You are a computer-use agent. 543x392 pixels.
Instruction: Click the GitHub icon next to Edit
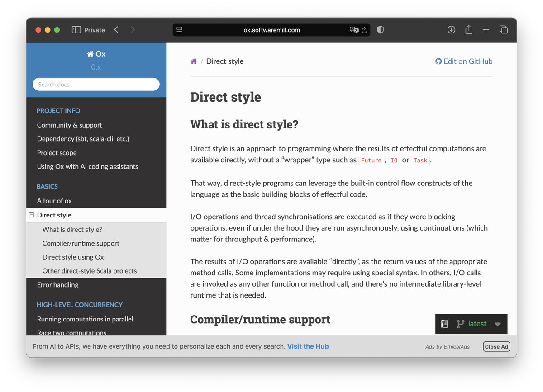pyautogui.click(x=438, y=61)
